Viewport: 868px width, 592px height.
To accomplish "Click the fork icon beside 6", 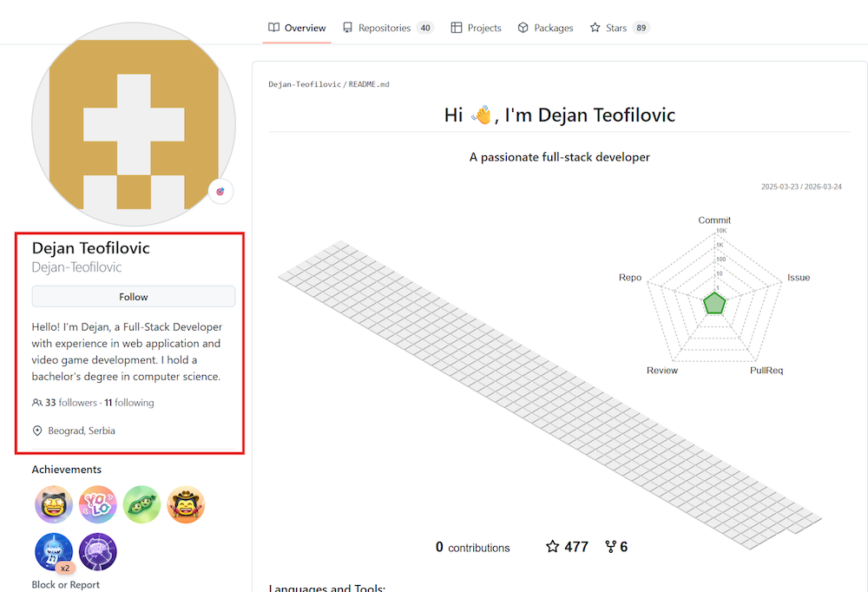I will coord(610,546).
